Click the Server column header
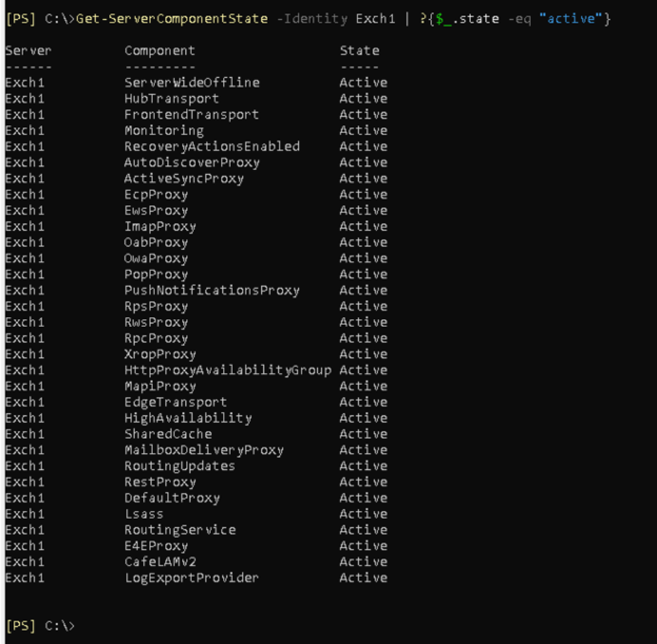 (x=28, y=51)
